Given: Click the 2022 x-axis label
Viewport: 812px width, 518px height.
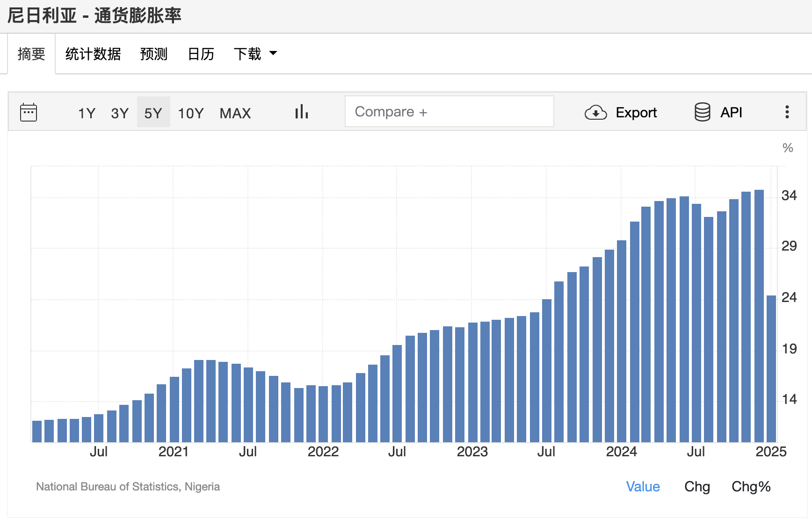Looking at the screenshot, I should click(x=323, y=452).
